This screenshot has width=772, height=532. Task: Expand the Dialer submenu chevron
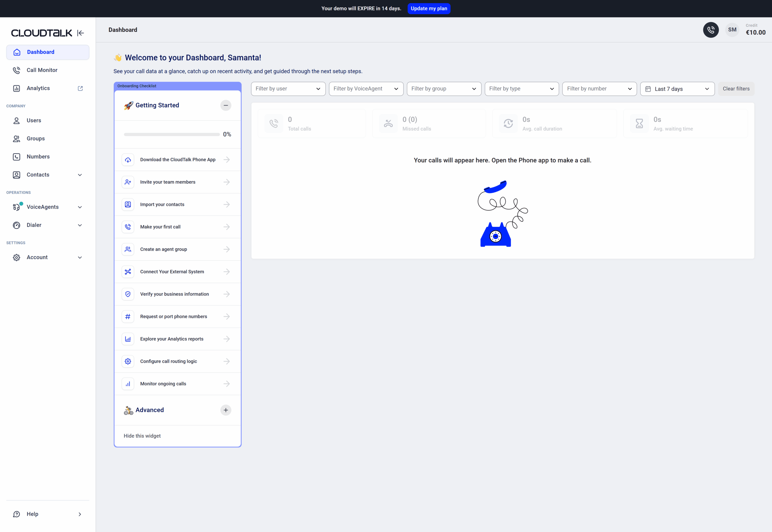tap(80, 225)
